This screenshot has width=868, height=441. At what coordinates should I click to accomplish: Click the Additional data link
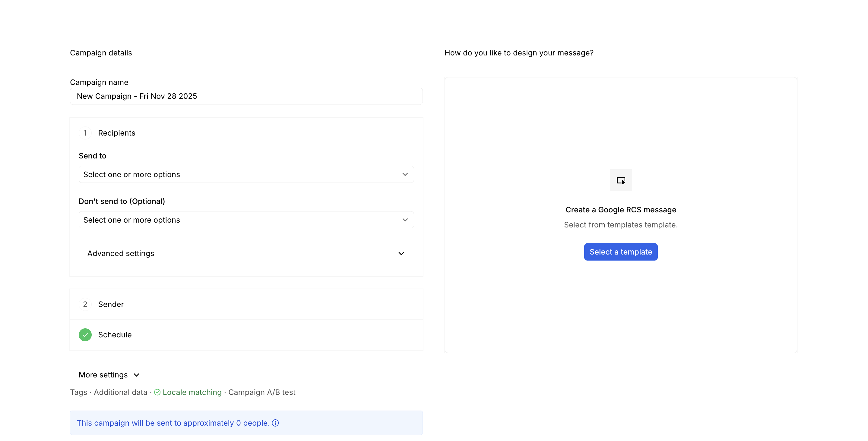point(120,392)
